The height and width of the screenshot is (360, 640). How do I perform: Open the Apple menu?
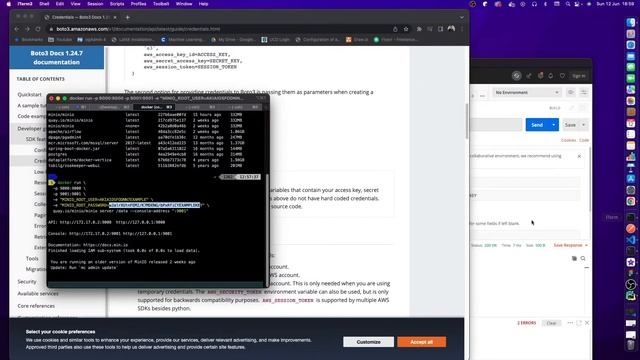point(9,4)
